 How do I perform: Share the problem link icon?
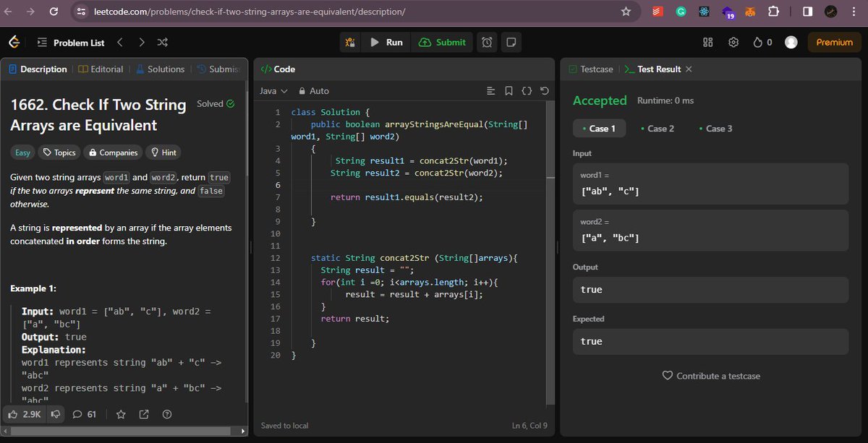click(144, 414)
